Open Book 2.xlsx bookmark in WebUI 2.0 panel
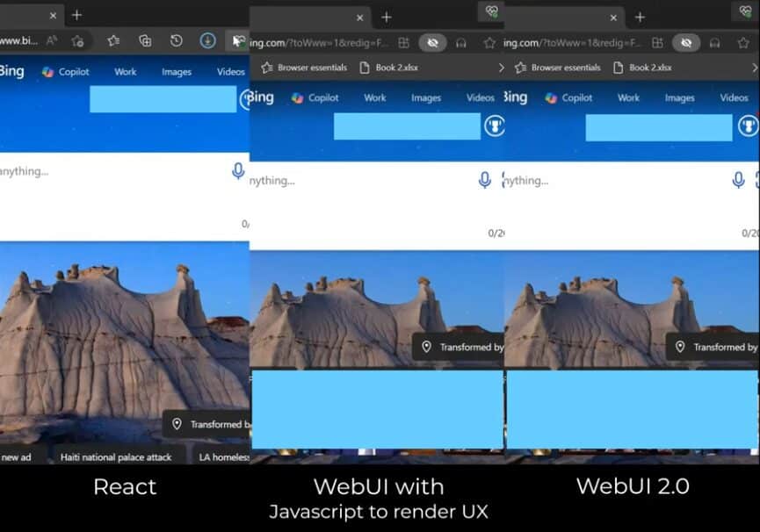 [642, 68]
